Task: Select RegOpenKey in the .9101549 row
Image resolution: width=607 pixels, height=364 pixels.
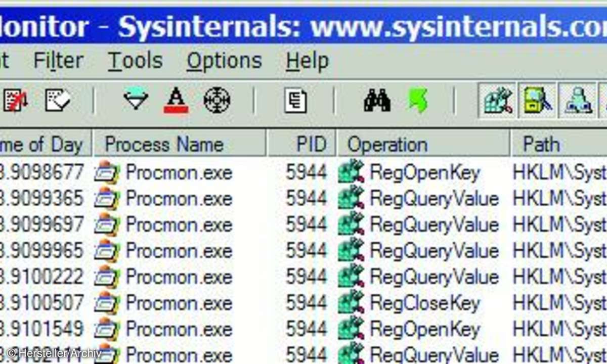Action: pyautogui.click(x=425, y=330)
